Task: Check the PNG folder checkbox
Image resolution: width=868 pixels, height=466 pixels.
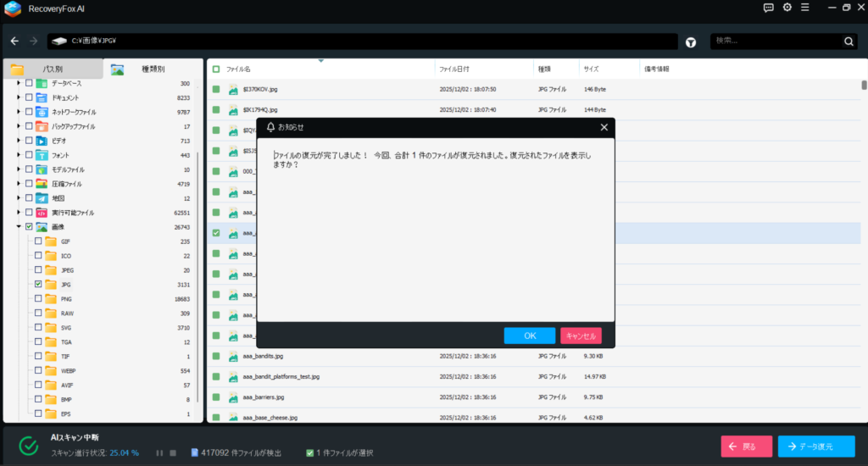Action: tap(38, 299)
